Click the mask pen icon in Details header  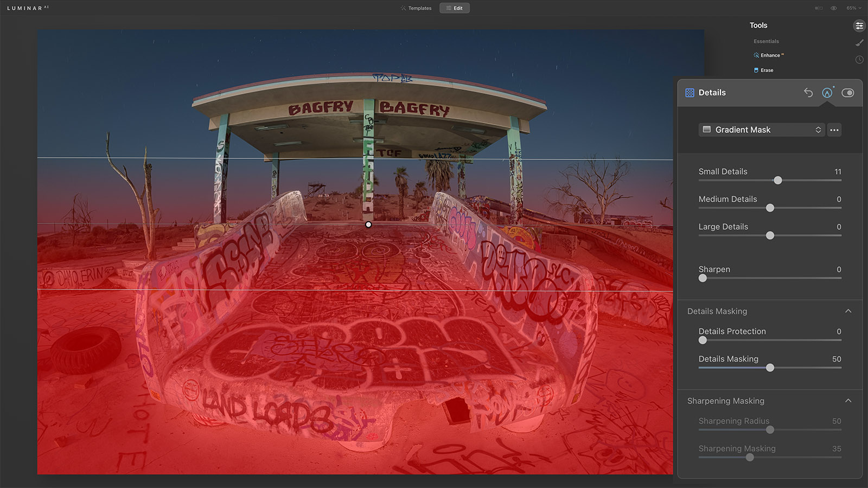tap(827, 93)
